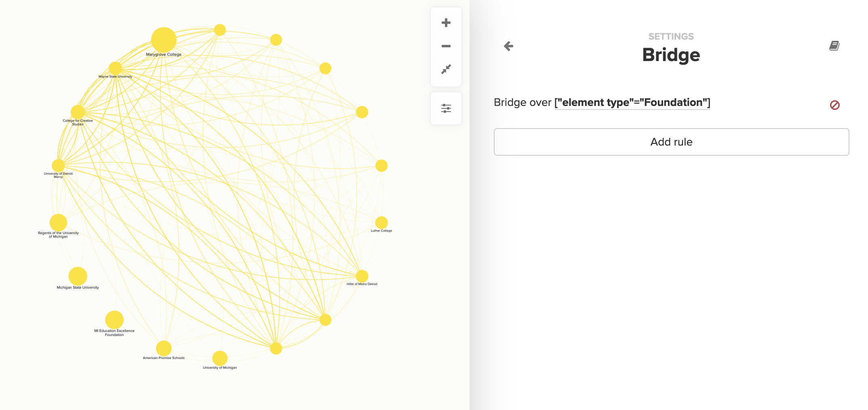Open the settings sliders icon
This screenshot has height=410, width=868.
[446, 108]
